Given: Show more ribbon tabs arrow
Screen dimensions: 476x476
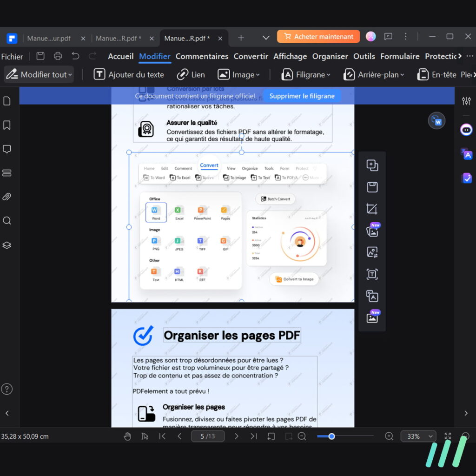Looking at the screenshot, I should (460, 56).
